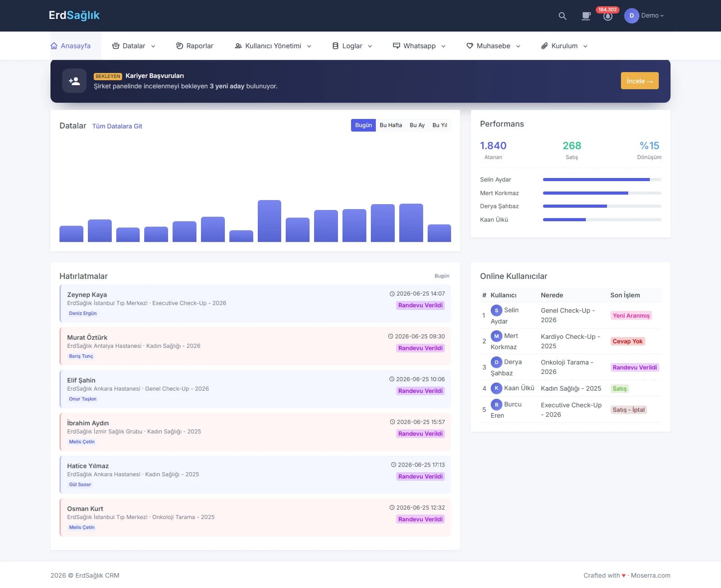Click the 1.840 Atanan value
This screenshot has width=721, height=588.
pyautogui.click(x=493, y=146)
